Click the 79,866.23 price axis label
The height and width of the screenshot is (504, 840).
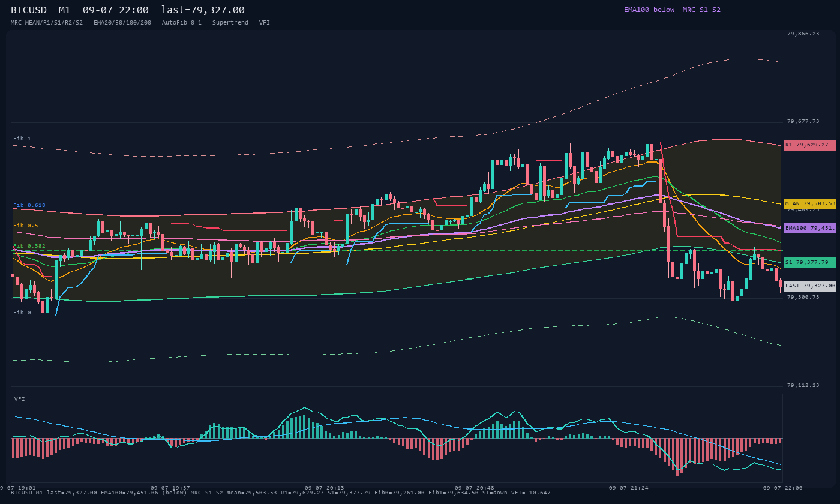click(x=803, y=34)
